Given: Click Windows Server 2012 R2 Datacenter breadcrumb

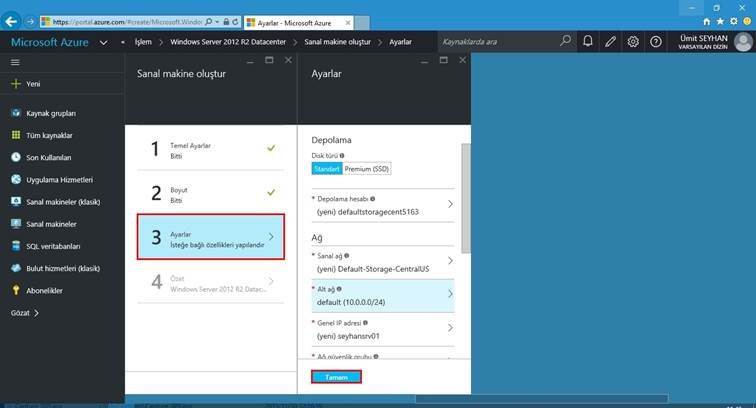Looking at the screenshot, I should [228, 42].
